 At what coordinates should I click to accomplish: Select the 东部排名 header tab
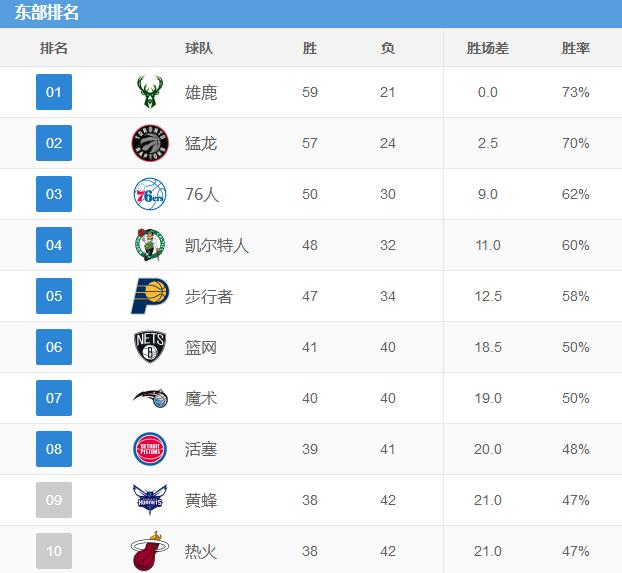tap(47, 13)
